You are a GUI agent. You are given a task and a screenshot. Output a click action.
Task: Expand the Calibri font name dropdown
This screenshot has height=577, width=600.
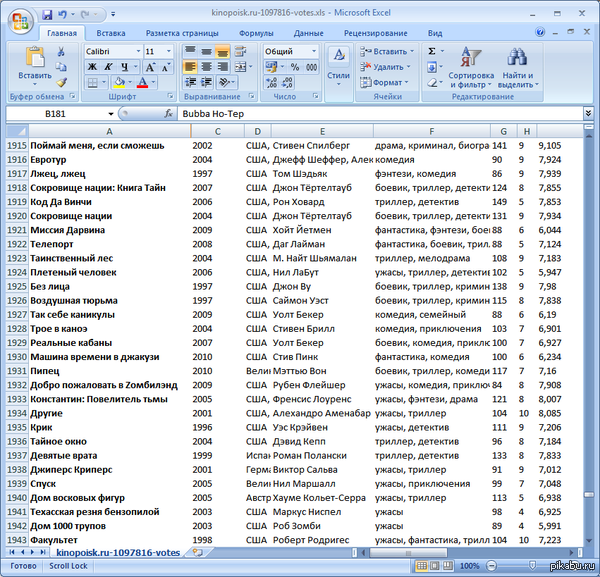136,51
